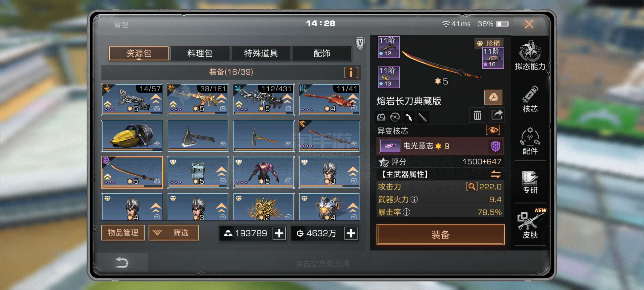Expand the 武器火力 info circle
This screenshot has width=644, height=290.
click(x=414, y=199)
